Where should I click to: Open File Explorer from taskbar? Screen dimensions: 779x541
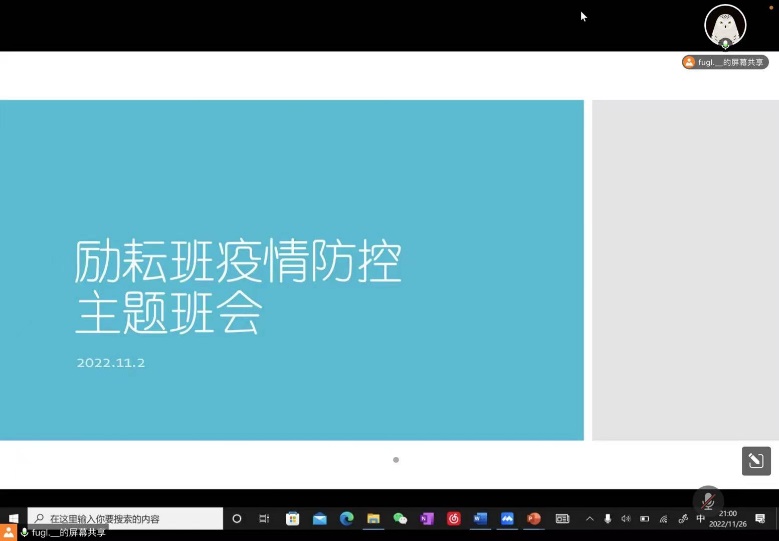(x=373, y=519)
